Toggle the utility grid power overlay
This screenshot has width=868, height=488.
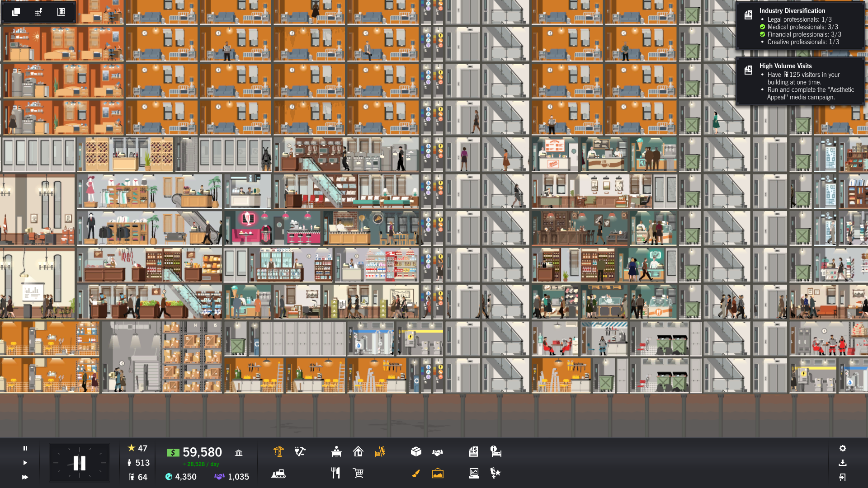(38, 12)
